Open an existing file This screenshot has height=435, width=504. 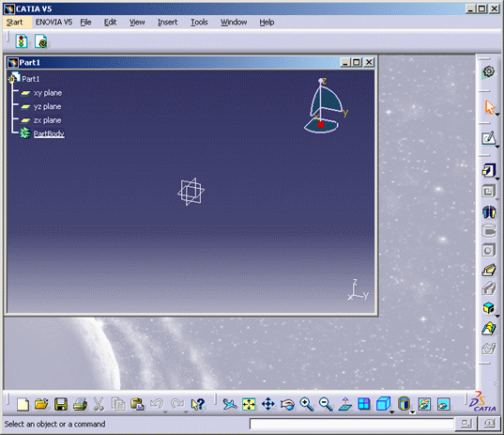coord(41,404)
